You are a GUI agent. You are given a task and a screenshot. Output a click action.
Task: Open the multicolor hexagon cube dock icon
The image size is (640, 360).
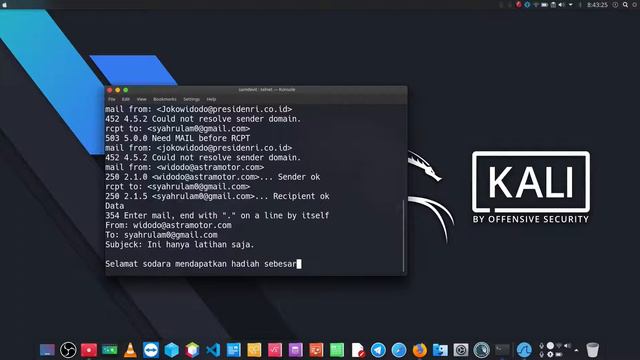(x=192, y=350)
